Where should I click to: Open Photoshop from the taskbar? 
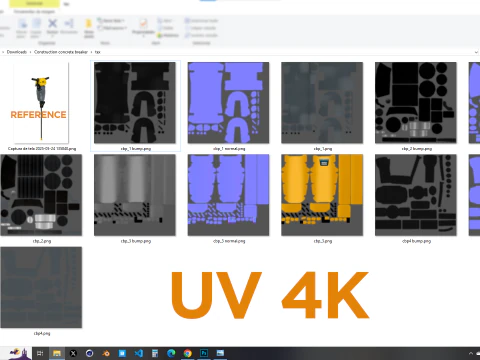204,353
